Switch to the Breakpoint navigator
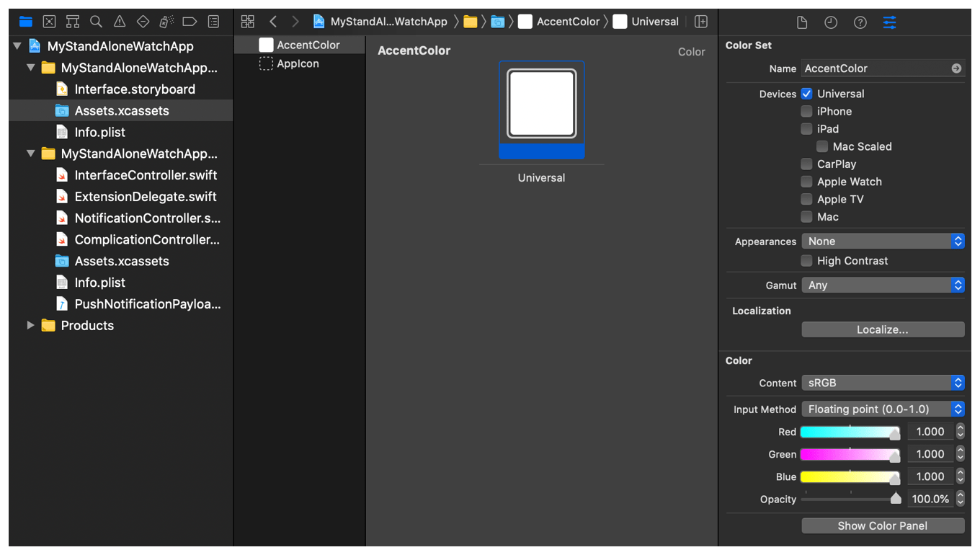Screen dimensions: 980x555 [x=190, y=22]
